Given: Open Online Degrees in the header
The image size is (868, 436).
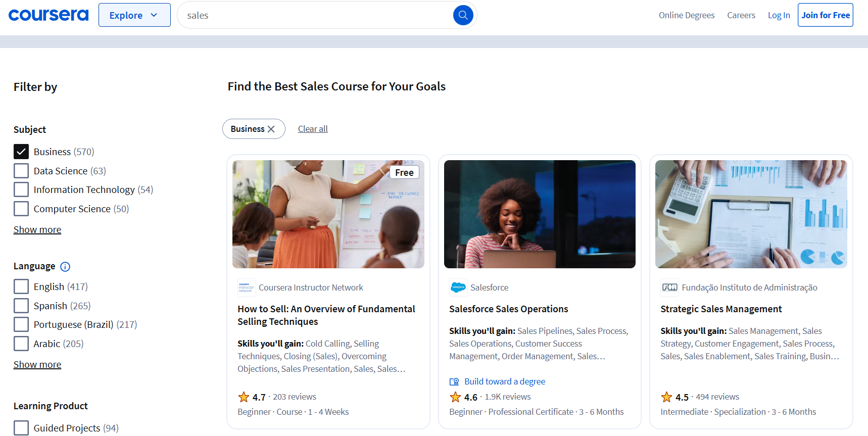Looking at the screenshot, I should tap(686, 15).
